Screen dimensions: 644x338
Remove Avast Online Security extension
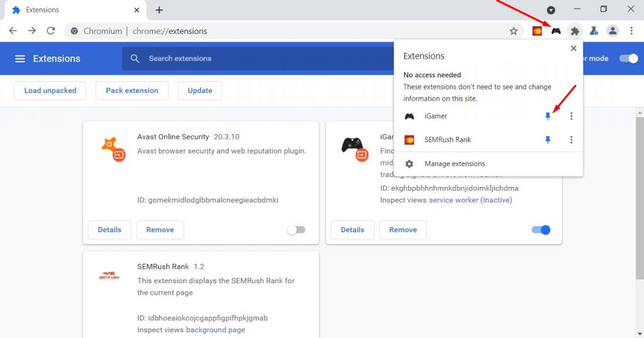(160, 230)
